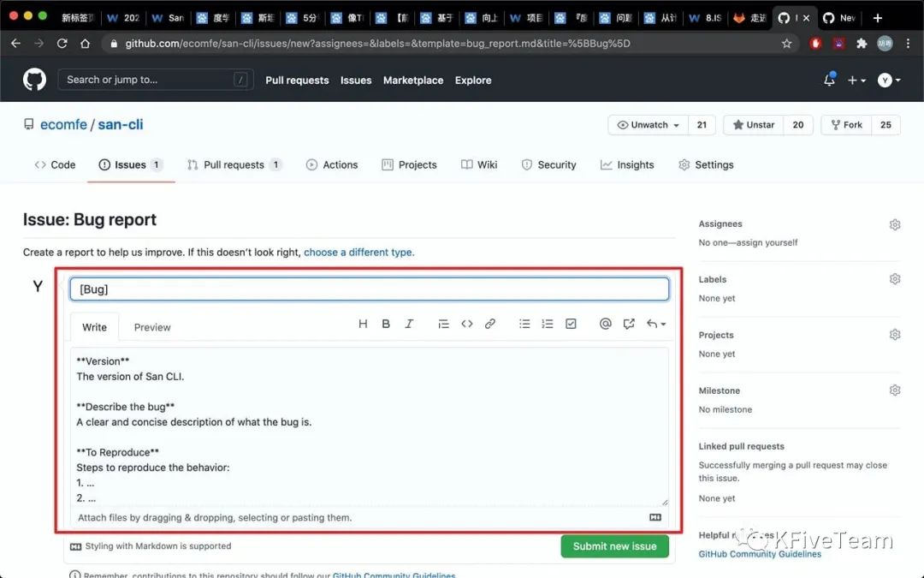Follow the 'choose a different type' link

[358, 253]
